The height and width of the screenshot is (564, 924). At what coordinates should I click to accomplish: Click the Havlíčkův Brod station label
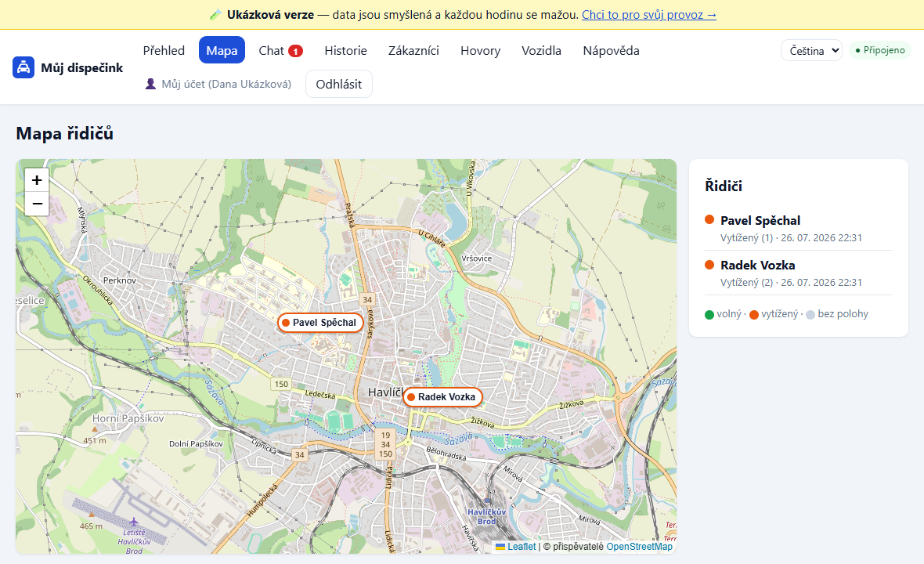coord(487,516)
